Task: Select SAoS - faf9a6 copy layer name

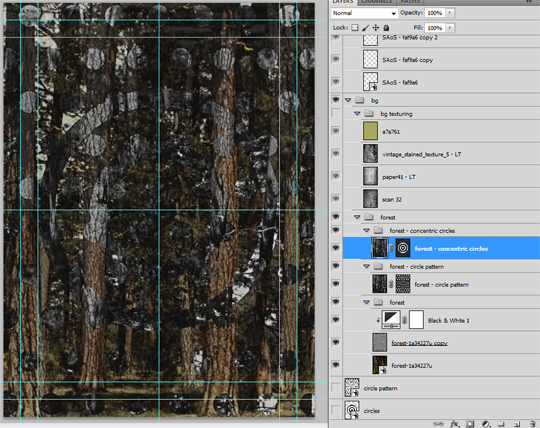Action: [407, 60]
